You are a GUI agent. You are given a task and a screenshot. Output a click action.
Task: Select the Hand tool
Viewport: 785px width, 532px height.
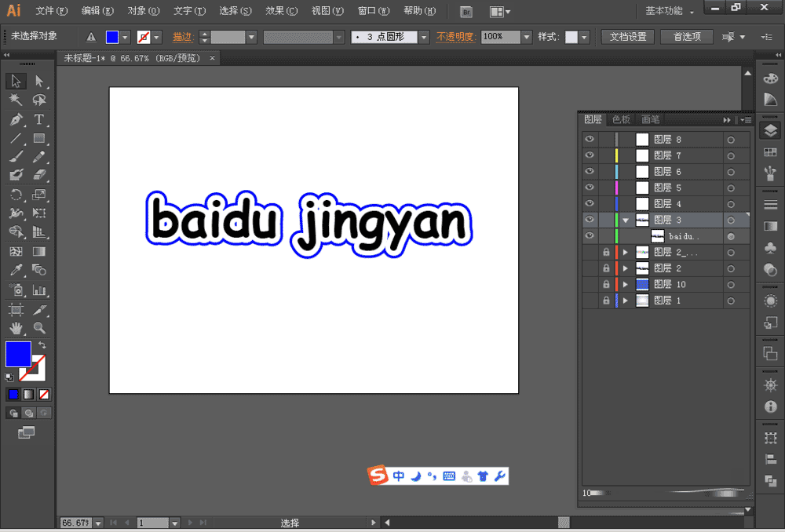click(x=16, y=328)
